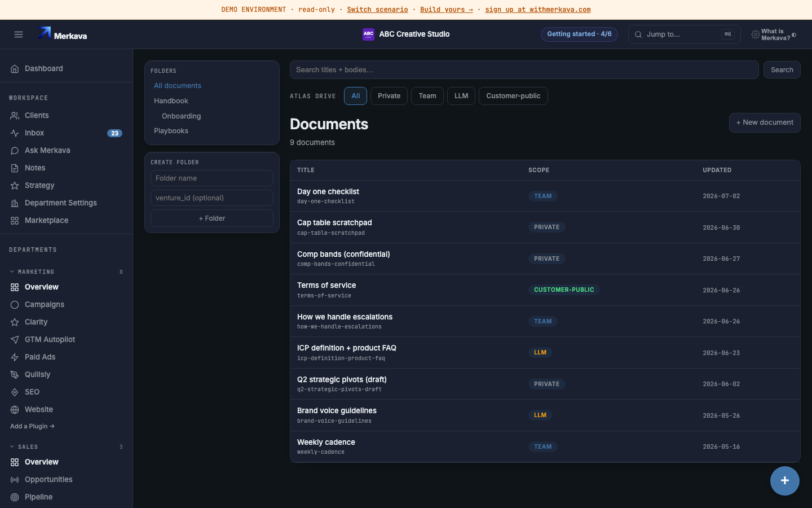The image size is (812, 508).
Task: Click the Inbox 23 count badge
Action: coord(114,133)
